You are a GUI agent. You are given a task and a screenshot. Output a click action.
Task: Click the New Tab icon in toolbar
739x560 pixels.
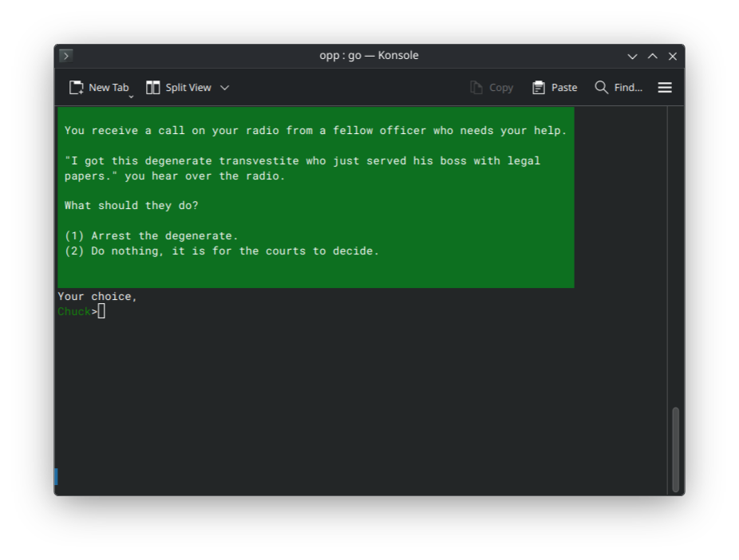click(77, 88)
